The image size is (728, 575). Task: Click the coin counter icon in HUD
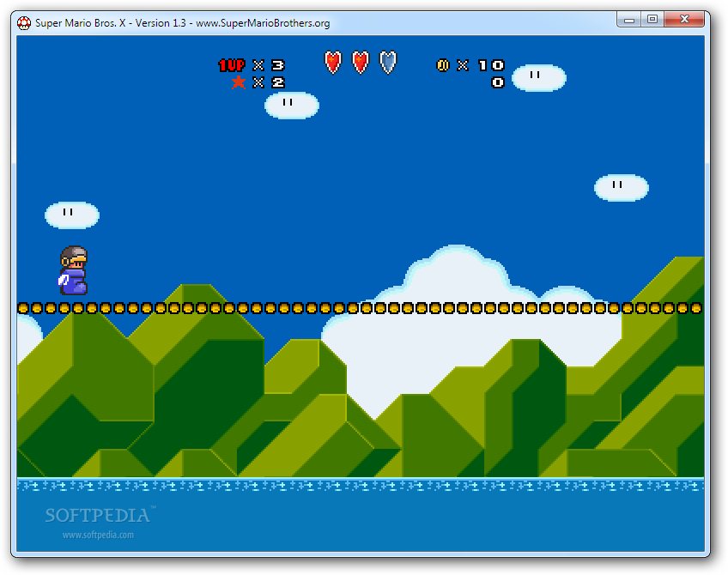[x=442, y=65]
